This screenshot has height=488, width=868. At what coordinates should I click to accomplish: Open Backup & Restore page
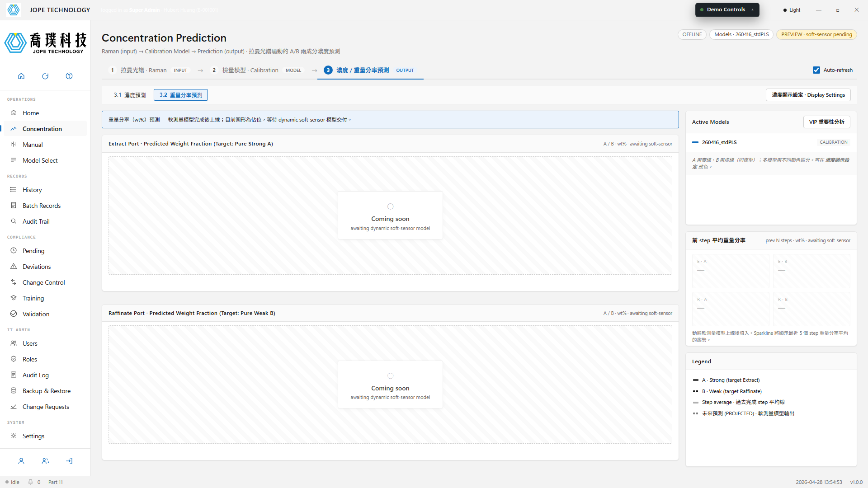pyautogui.click(x=45, y=391)
